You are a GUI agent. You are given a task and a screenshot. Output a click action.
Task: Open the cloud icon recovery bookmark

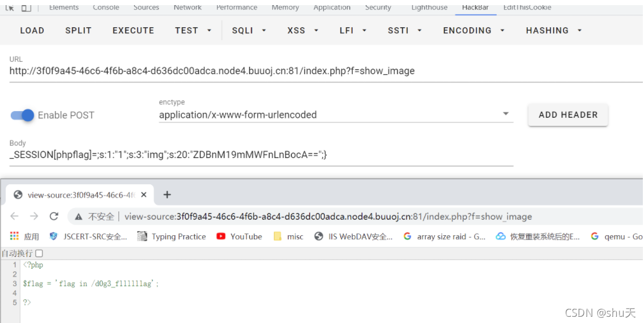[x=538, y=236]
